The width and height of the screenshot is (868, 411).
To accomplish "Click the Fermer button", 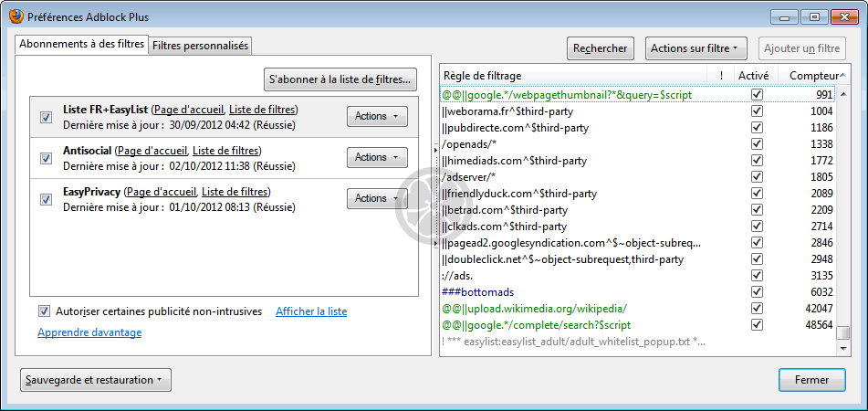I will click(x=812, y=380).
